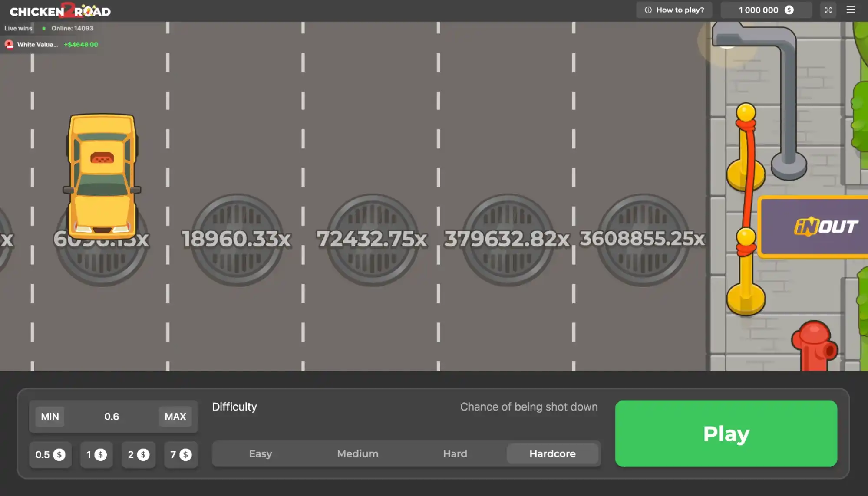Viewport: 868px width, 496px height.
Task: Select Easy difficulty
Action: pos(261,453)
